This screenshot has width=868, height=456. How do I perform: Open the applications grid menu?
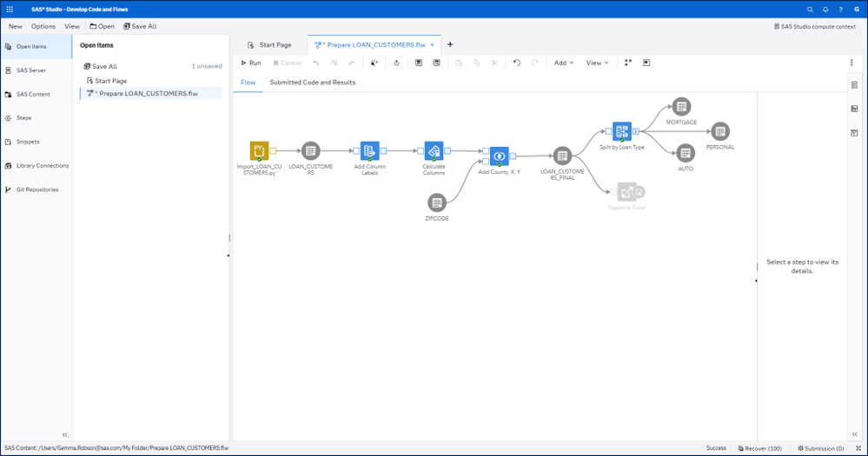(10, 10)
